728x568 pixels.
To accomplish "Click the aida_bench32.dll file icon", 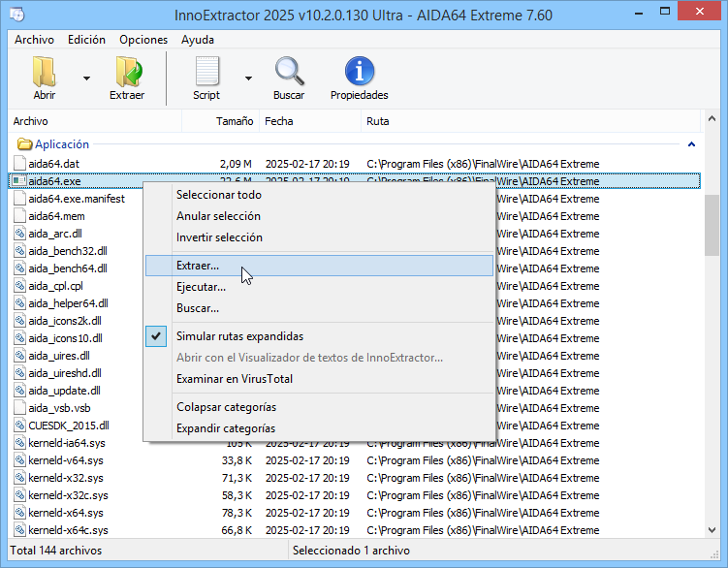I will click(x=19, y=251).
